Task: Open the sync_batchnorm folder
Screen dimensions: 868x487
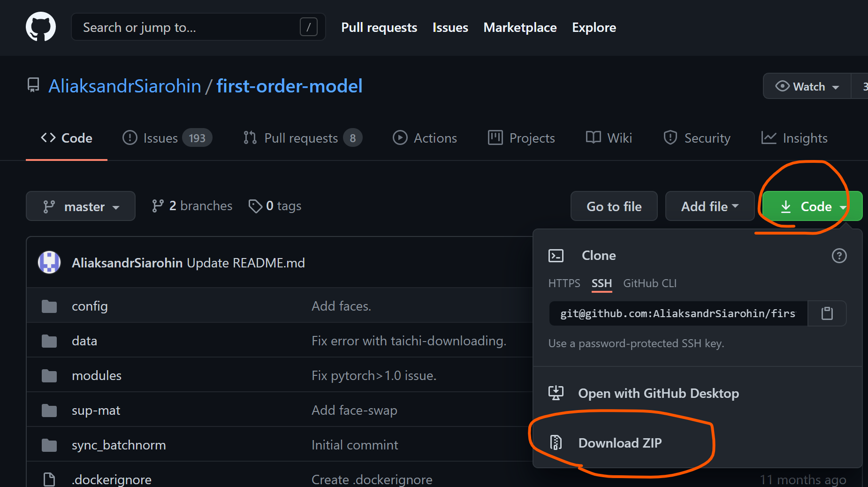Action: [119, 445]
